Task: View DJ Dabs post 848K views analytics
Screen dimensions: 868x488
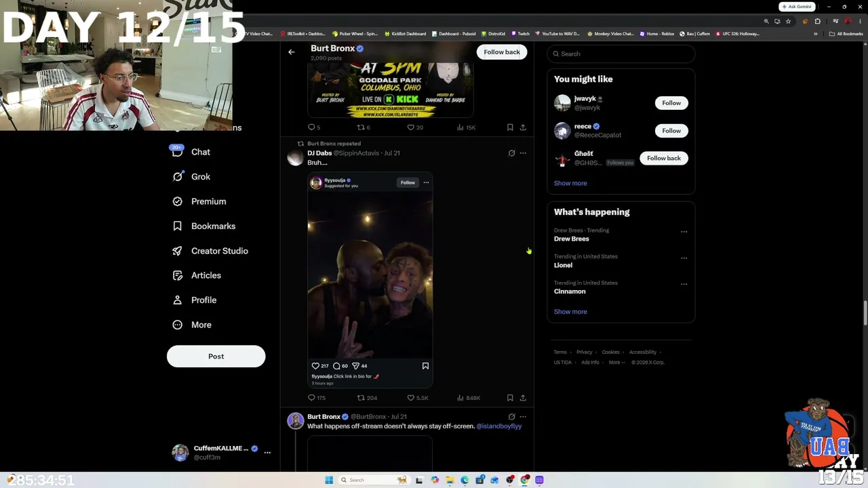Action: click(x=469, y=398)
